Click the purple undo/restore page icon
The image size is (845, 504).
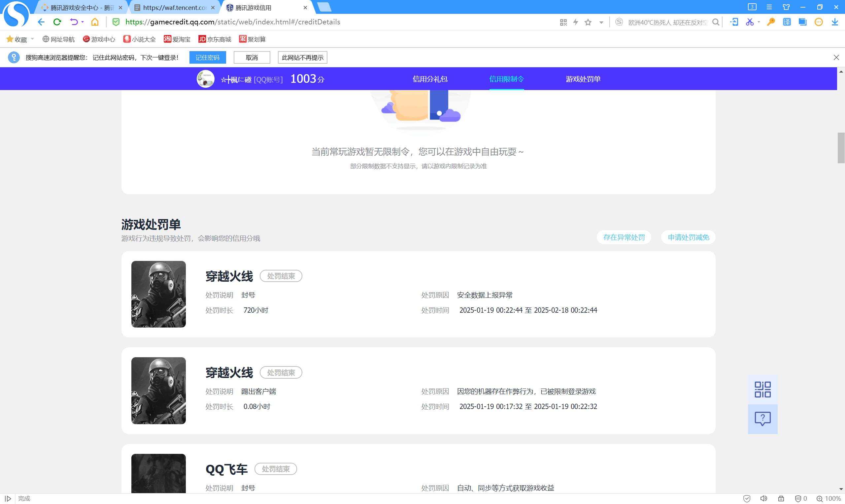pyautogui.click(x=74, y=22)
